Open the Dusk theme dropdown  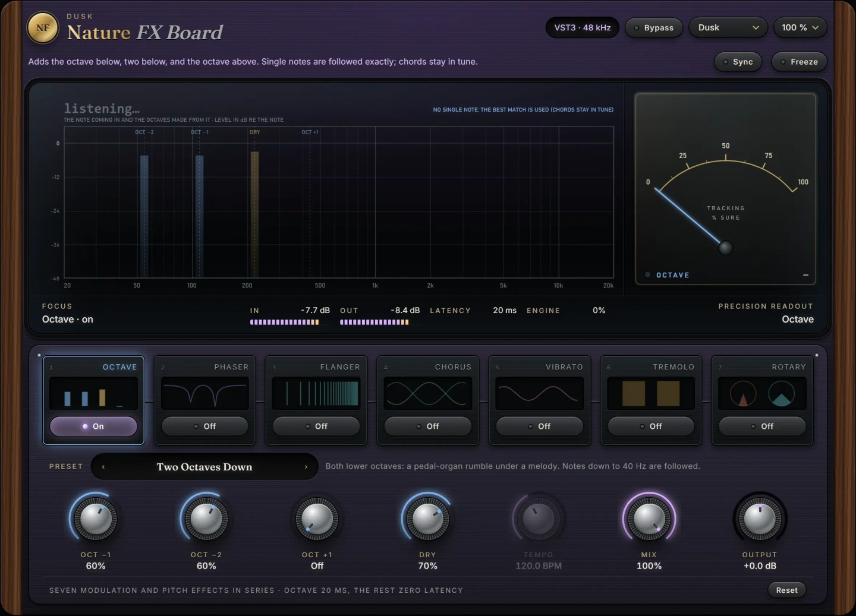pyautogui.click(x=728, y=28)
